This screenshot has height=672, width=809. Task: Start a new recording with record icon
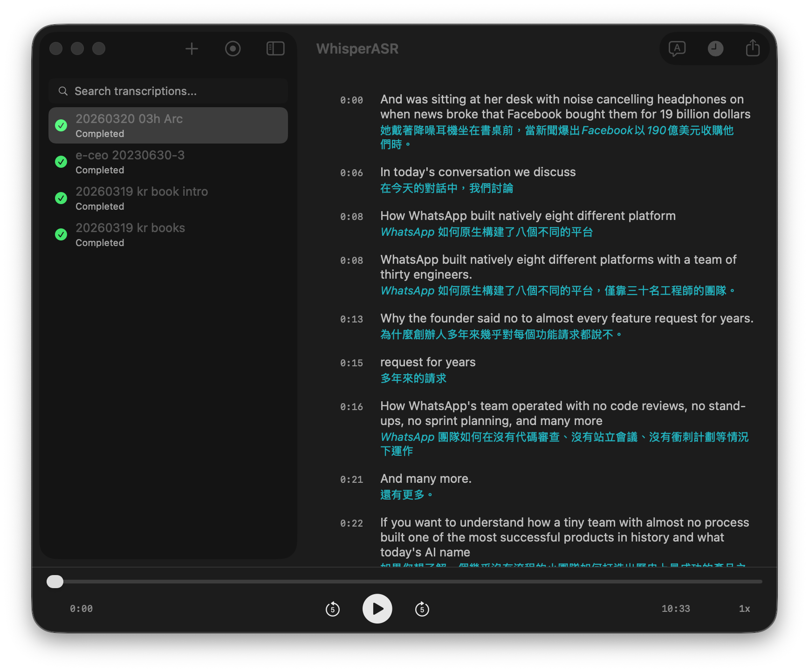point(233,48)
